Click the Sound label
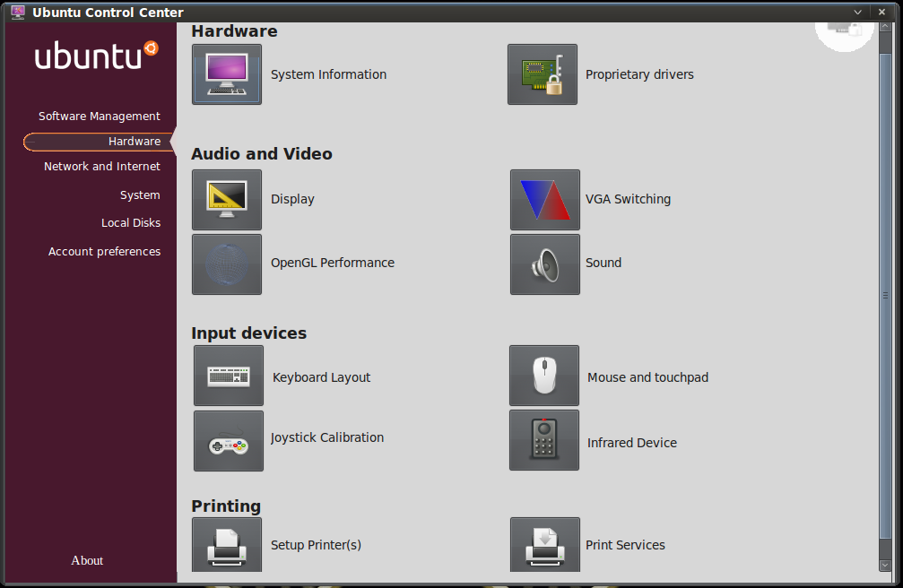 pos(603,263)
